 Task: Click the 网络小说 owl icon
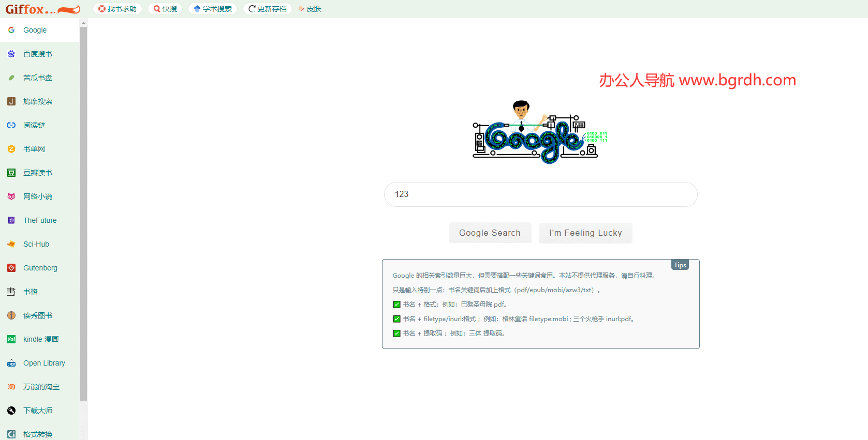[x=11, y=196]
